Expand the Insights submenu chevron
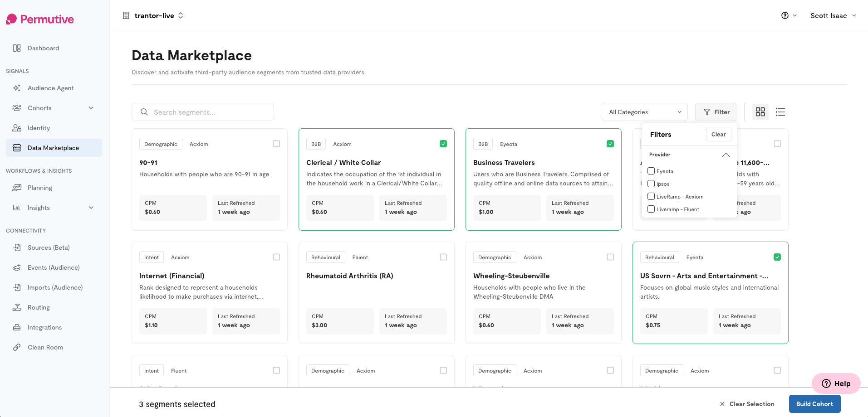This screenshot has height=417, width=868. (x=91, y=208)
